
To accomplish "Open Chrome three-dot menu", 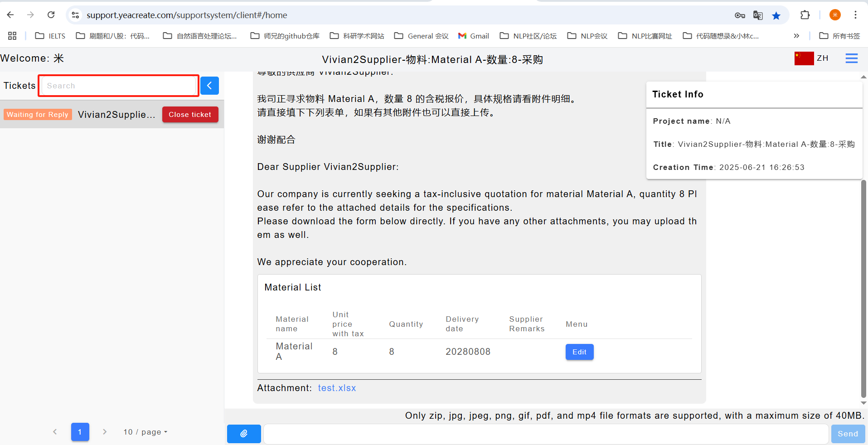I will pos(855,15).
